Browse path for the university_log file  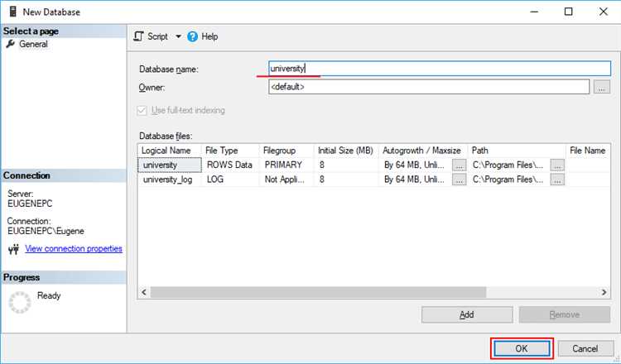pos(557,180)
